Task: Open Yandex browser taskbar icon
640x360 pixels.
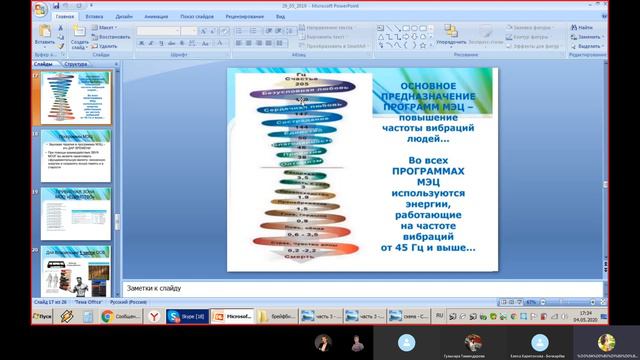Action: (154, 316)
